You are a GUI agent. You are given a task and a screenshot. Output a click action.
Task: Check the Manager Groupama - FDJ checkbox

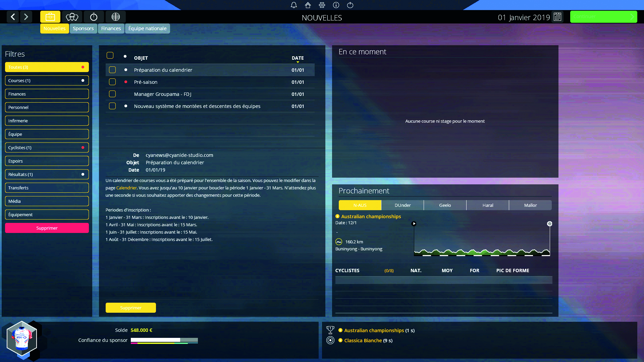point(112,94)
